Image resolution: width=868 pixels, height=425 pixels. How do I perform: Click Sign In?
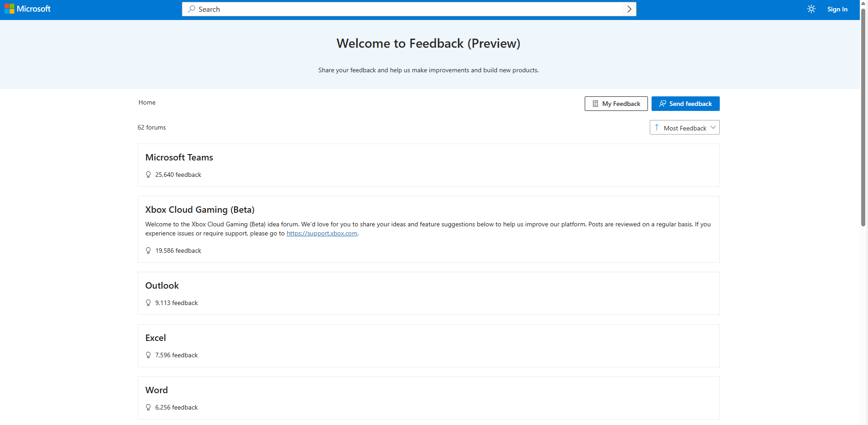point(837,9)
